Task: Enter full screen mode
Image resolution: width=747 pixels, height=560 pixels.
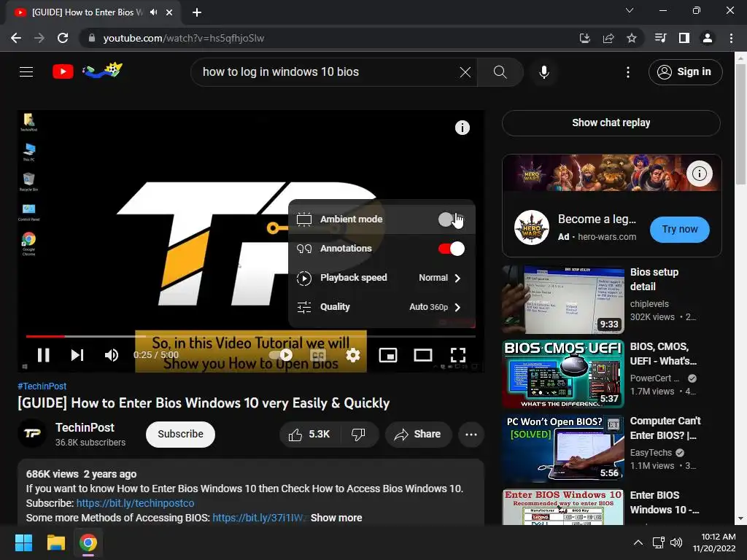Action: pos(458,355)
